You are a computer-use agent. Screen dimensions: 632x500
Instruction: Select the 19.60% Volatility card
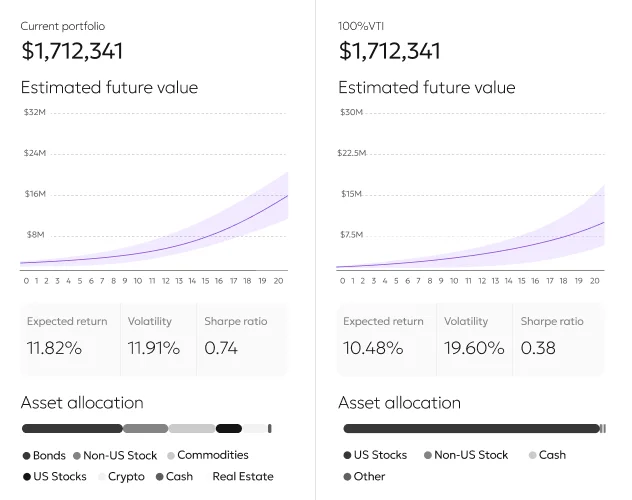click(474, 337)
